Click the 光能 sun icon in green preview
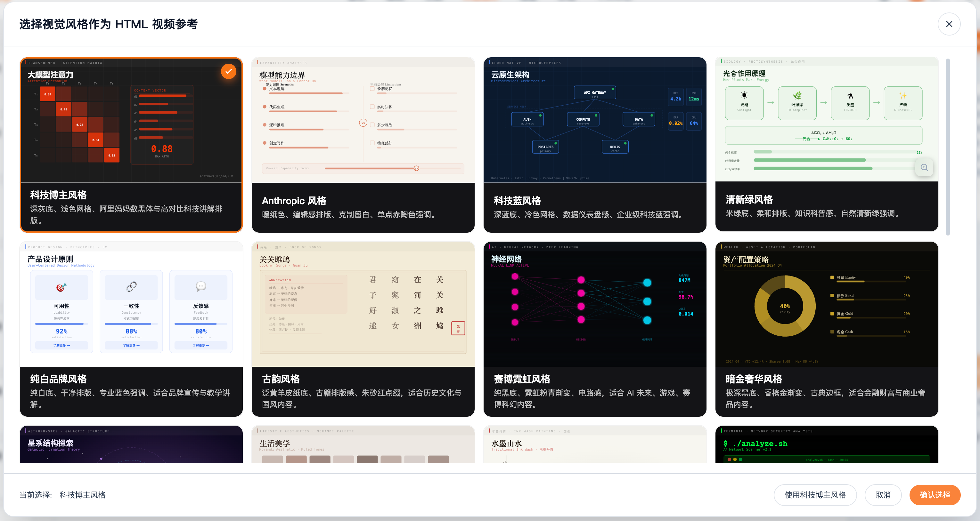 click(744, 95)
